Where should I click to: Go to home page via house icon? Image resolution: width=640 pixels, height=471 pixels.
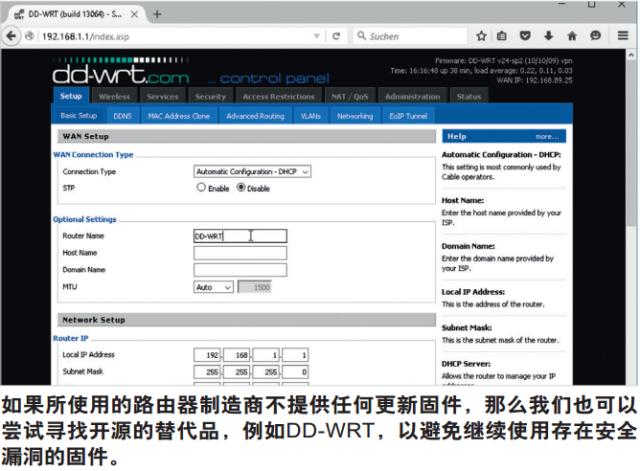(572, 36)
